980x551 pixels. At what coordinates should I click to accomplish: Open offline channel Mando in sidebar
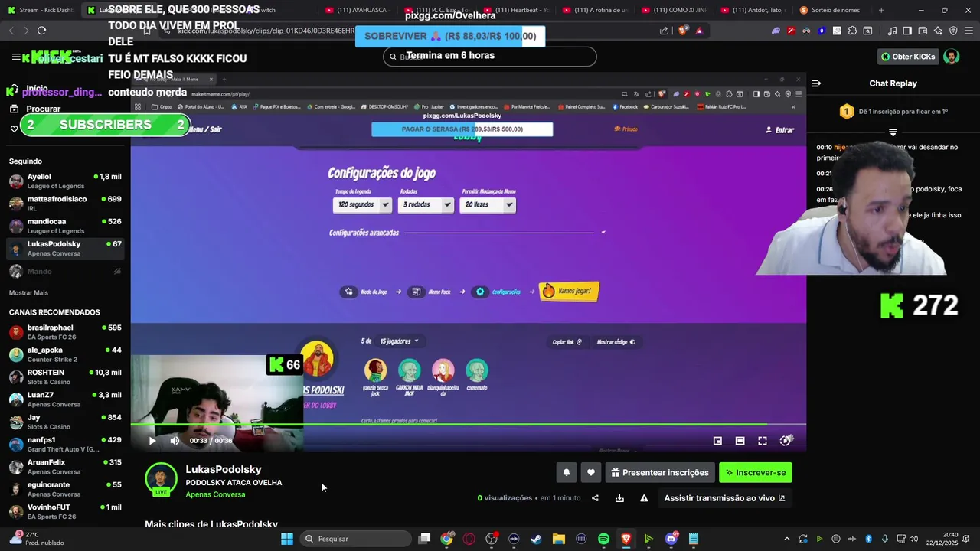click(x=65, y=272)
